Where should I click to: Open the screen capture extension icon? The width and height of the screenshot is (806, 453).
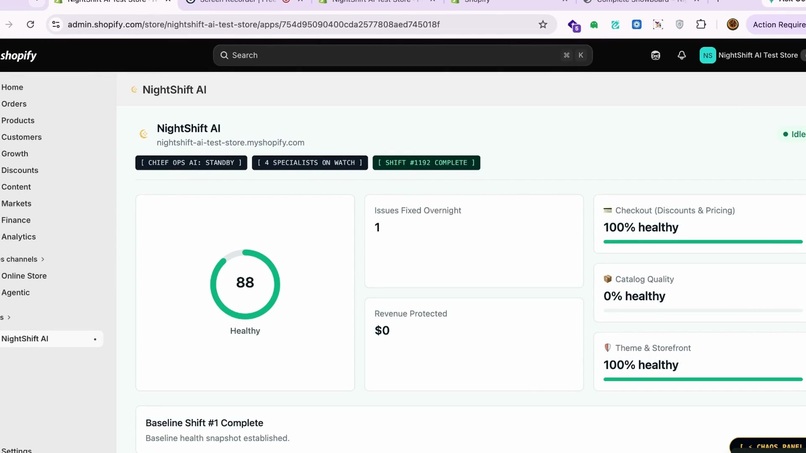click(x=658, y=24)
